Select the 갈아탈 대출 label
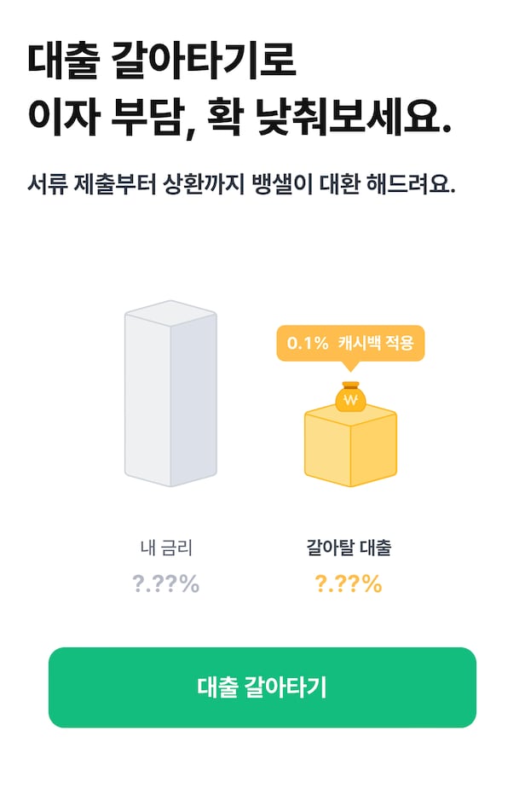Viewport: 525px width, 812px height. click(x=349, y=548)
